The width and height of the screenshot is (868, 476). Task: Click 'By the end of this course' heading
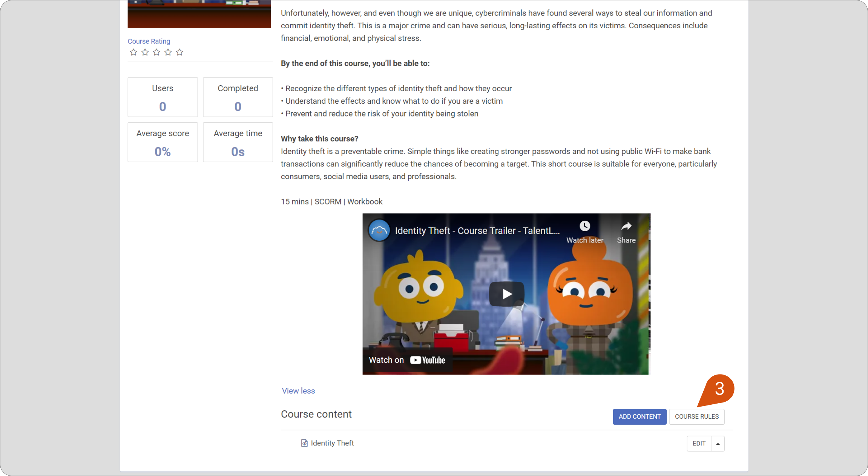[355, 63]
